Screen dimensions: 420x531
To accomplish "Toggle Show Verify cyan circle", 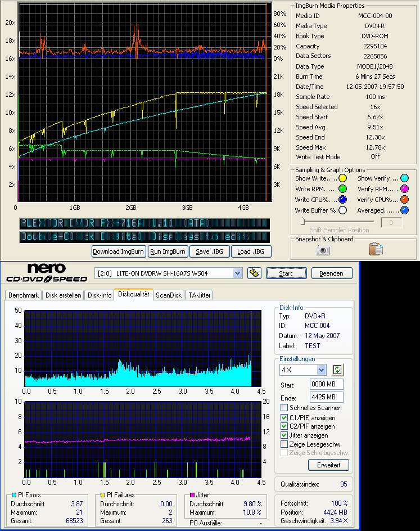I will [x=404, y=178].
